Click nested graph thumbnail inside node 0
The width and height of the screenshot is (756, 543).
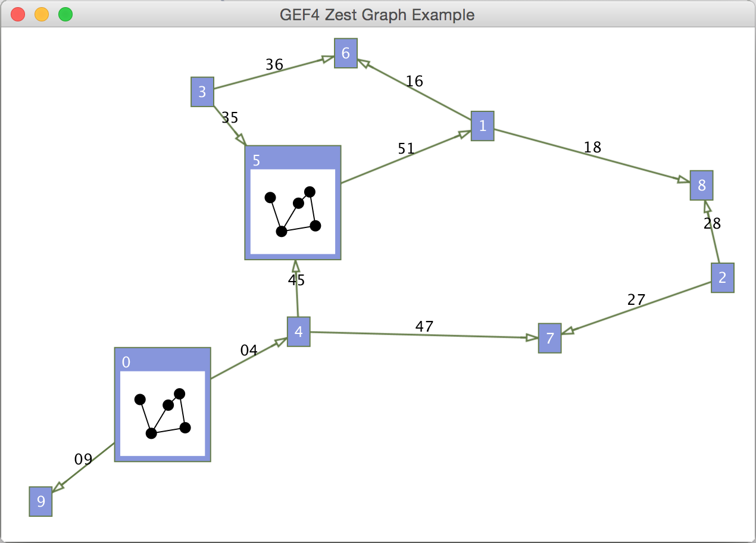click(163, 413)
